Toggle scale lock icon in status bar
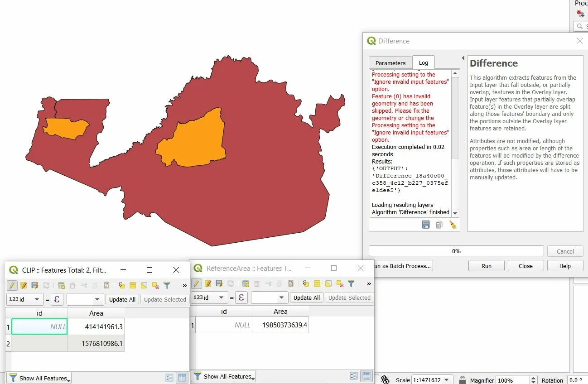 (x=462, y=380)
